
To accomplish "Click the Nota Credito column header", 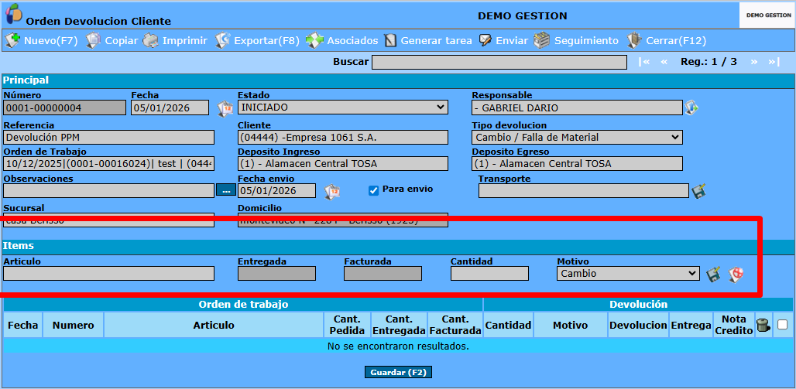I will 733,325.
